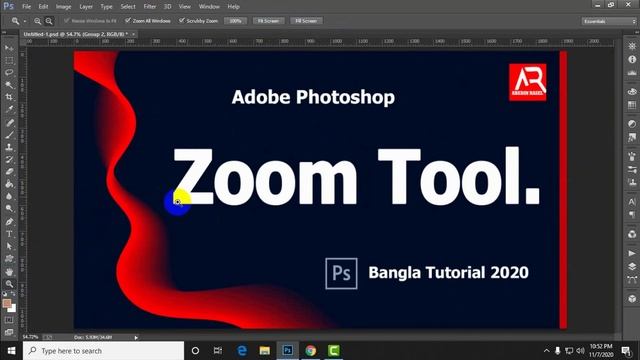Select the Custom Shape tool
Image resolution: width=640 pixels, height=360 pixels.
click(x=9, y=259)
